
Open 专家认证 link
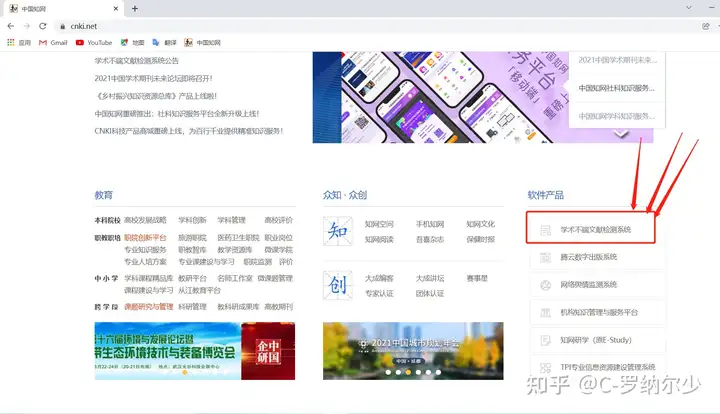pos(379,293)
